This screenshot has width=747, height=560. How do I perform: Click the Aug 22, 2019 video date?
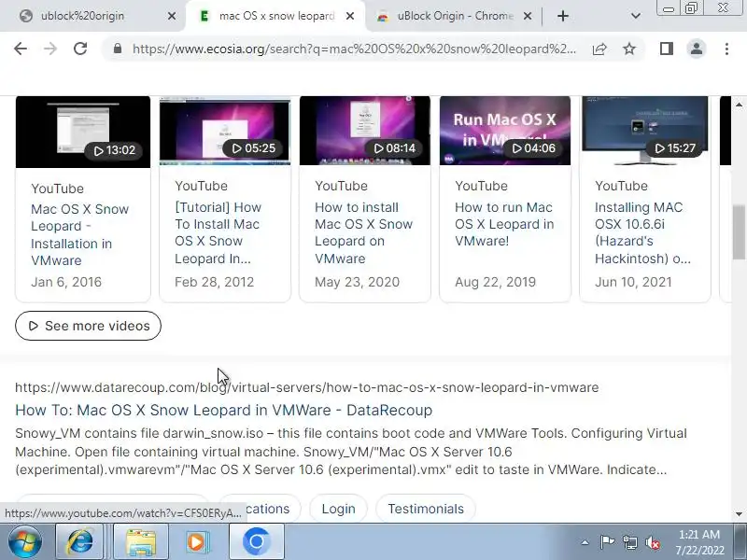pyautogui.click(x=496, y=282)
